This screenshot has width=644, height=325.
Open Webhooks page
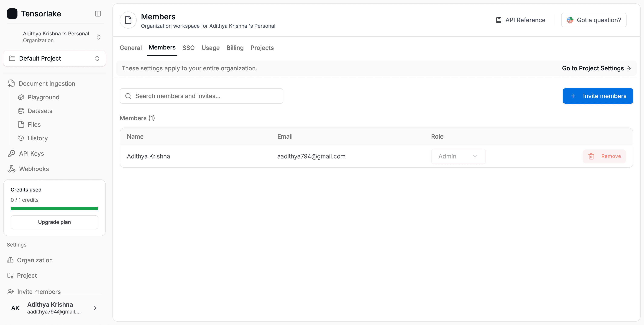[34, 169]
